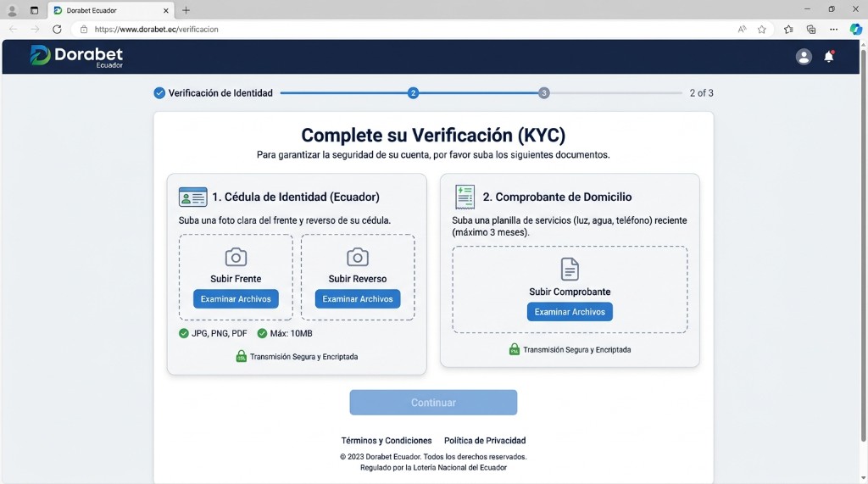Click step 3 marker on progress bar
Image resolution: width=868 pixels, height=484 pixels.
click(543, 93)
